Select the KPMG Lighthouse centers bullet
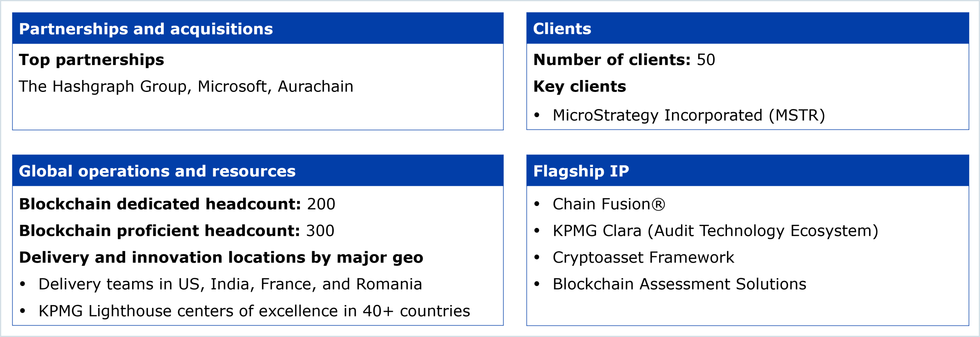The image size is (980, 337). [254, 311]
